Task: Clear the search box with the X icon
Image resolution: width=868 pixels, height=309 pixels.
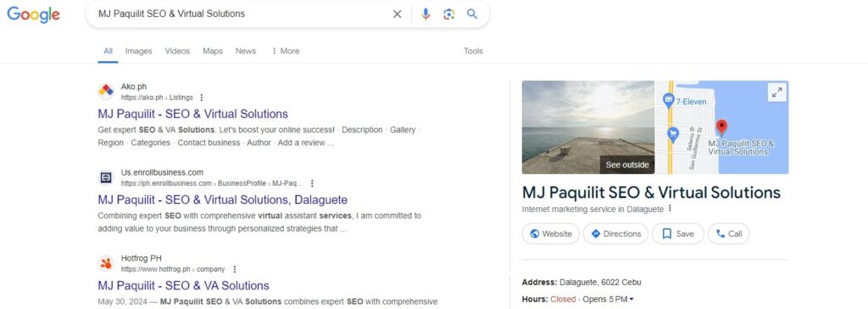Action: (397, 14)
